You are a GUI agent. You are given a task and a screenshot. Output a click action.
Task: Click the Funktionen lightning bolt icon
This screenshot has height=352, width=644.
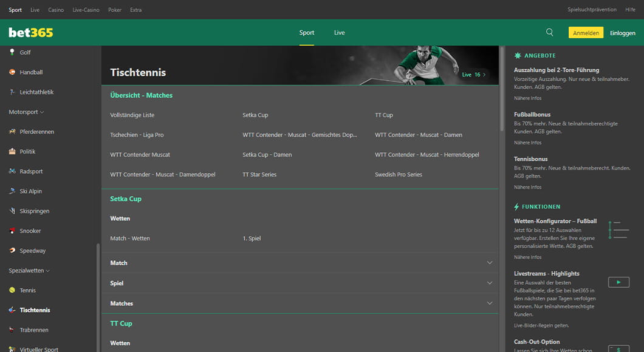pos(516,207)
